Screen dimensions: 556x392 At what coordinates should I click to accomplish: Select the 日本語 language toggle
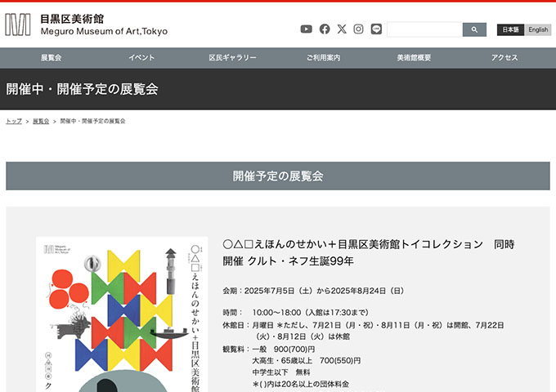510,29
